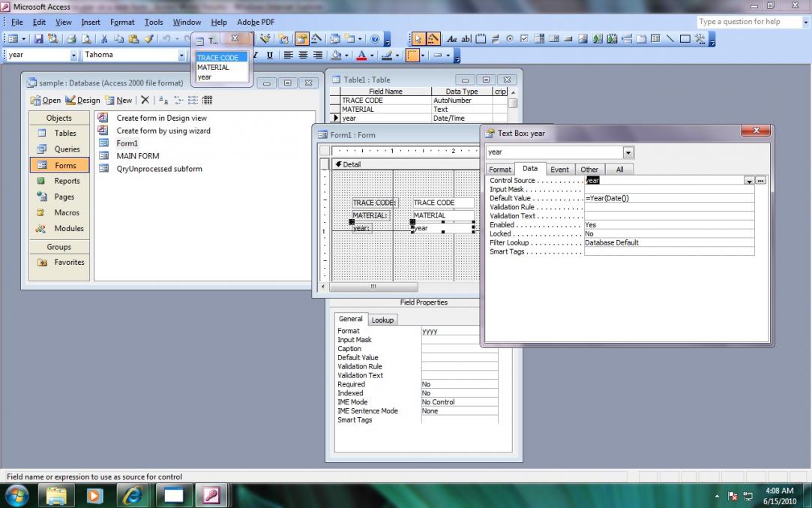The width and height of the screenshot is (812, 508).
Task: Click the Fill/Back Color bucket
Action: pyautogui.click(x=336, y=55)
